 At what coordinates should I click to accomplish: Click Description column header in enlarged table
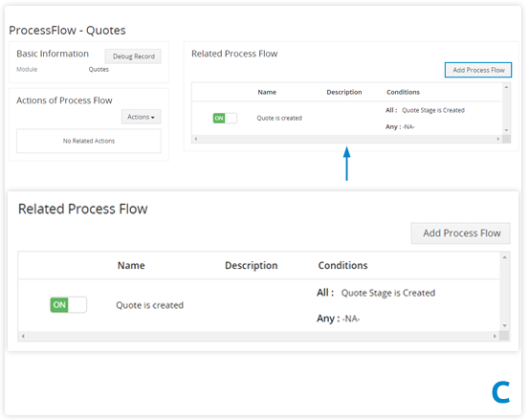tap(251, 266)
